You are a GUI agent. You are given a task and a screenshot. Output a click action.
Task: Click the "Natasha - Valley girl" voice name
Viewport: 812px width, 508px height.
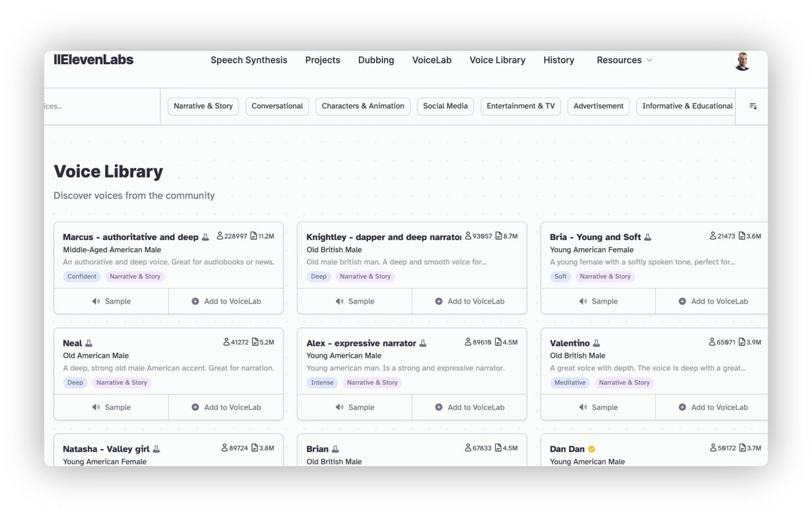click(106, 449)
